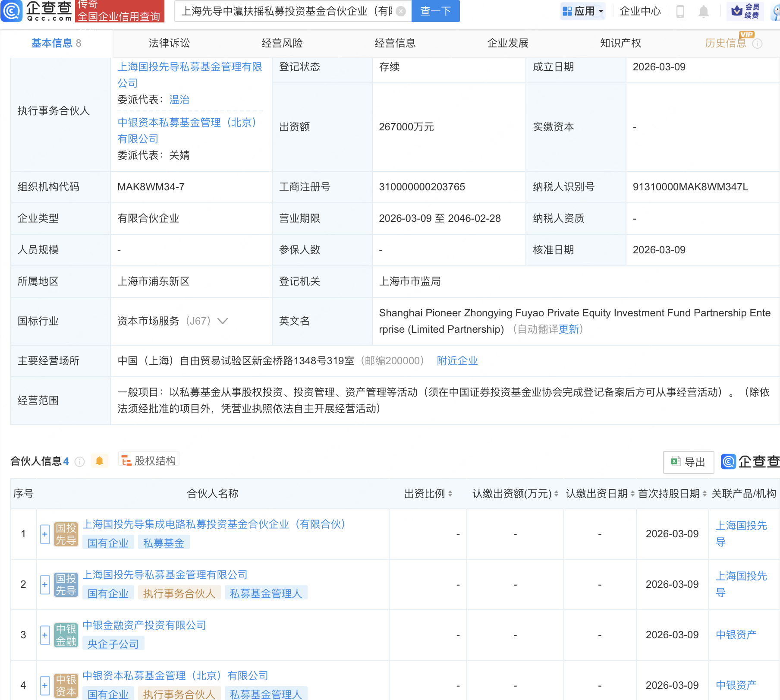Click the 会员续费 crown icon
Image resolution: width=780 pixels, height=700 pixels.
click(738, 12)
